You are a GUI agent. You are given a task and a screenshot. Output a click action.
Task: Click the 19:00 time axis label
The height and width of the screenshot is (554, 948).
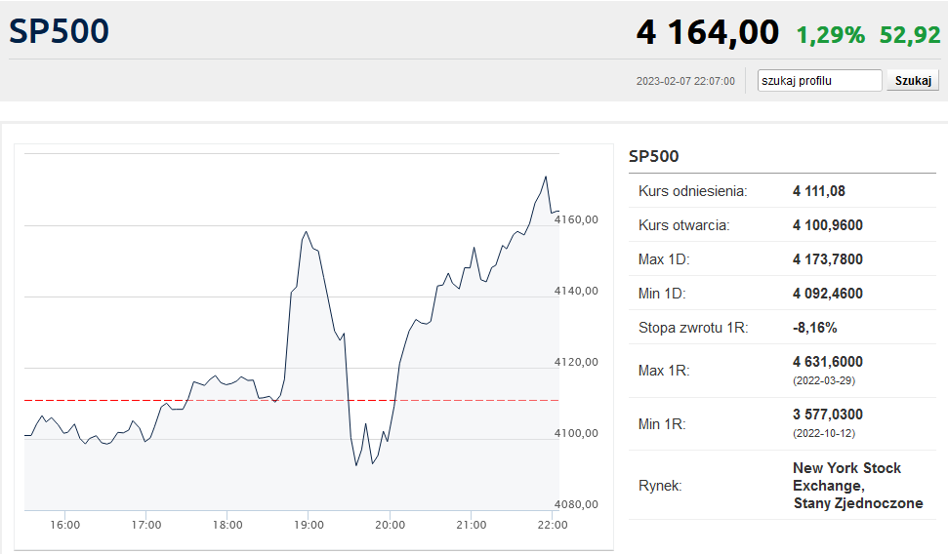[x=309, y=525]
